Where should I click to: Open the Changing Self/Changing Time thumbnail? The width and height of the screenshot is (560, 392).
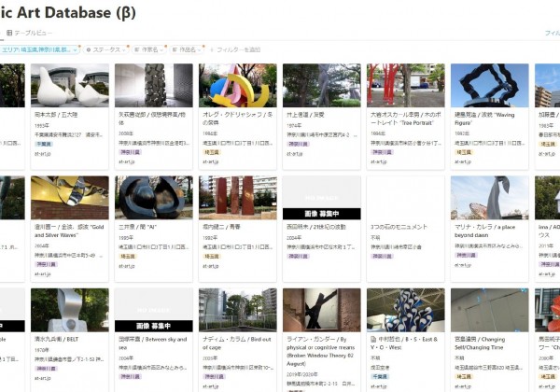pyautogui.click(x=490, y=310)
